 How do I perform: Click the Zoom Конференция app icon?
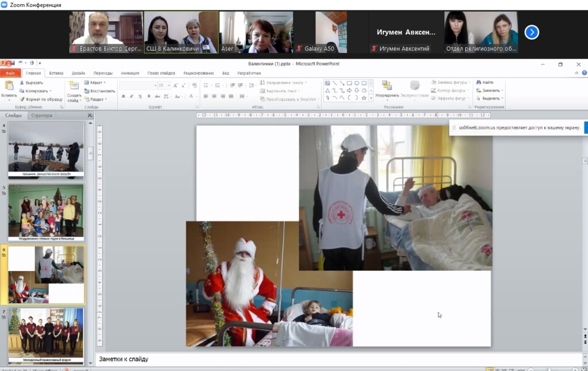point(4,5)
